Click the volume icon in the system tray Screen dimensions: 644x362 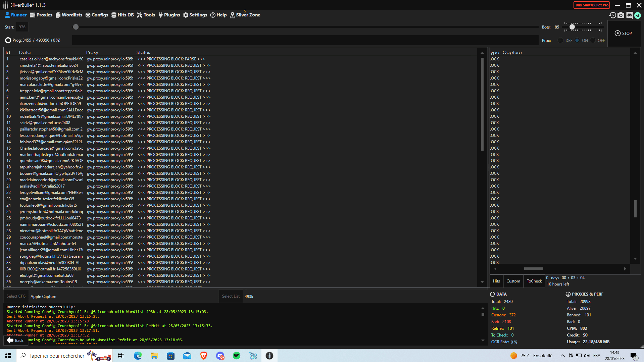(587, 356)
